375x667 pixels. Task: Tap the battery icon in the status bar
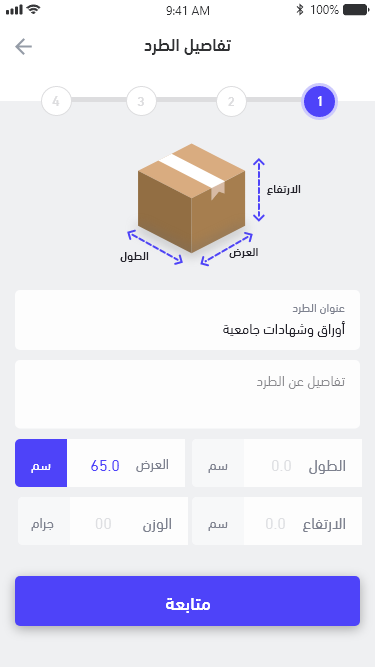356,10
